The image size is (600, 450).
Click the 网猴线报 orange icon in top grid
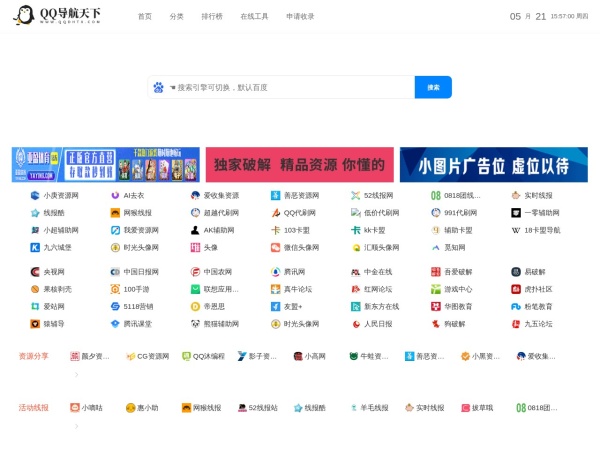point(115,213)
